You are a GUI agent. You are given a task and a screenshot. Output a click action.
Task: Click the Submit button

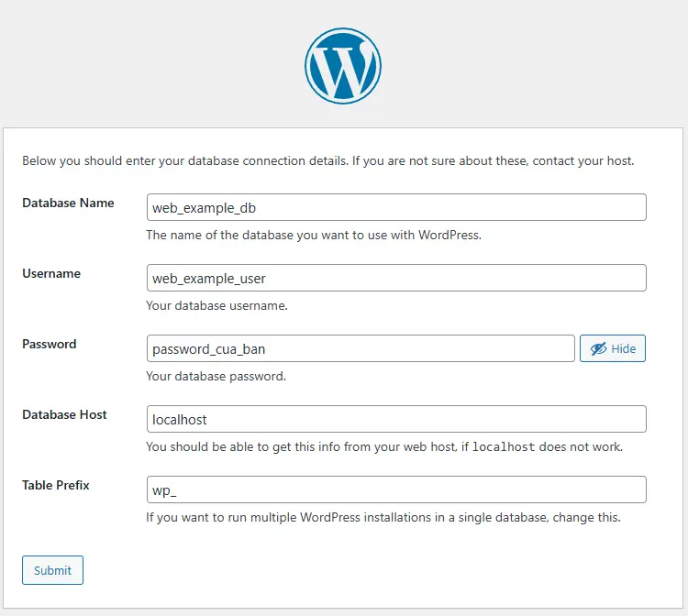(52, 570)
